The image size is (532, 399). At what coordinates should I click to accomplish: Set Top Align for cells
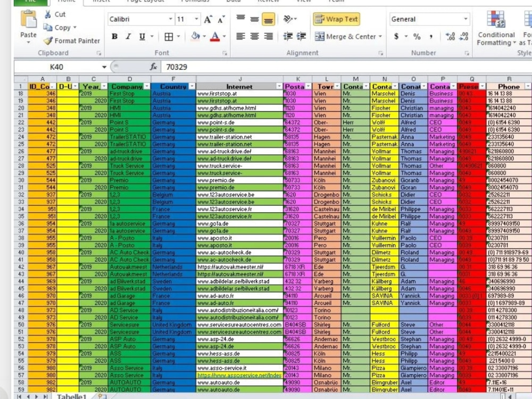coord(240,19)
